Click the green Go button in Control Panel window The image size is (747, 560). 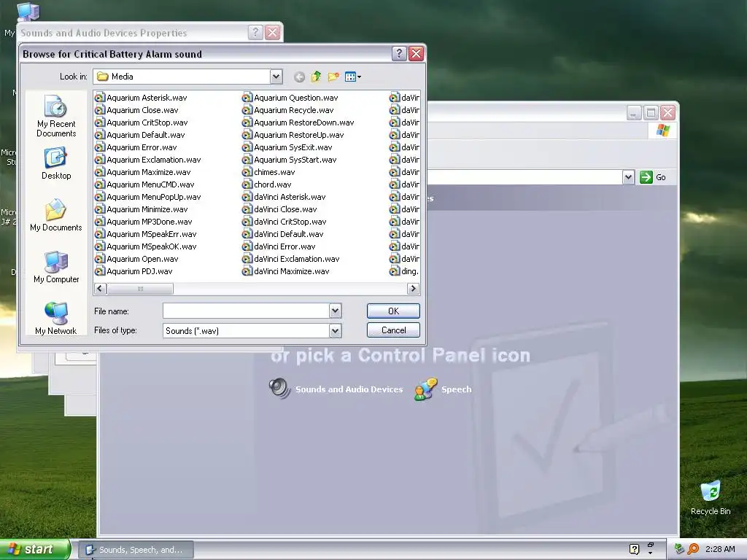coord(653,177)
